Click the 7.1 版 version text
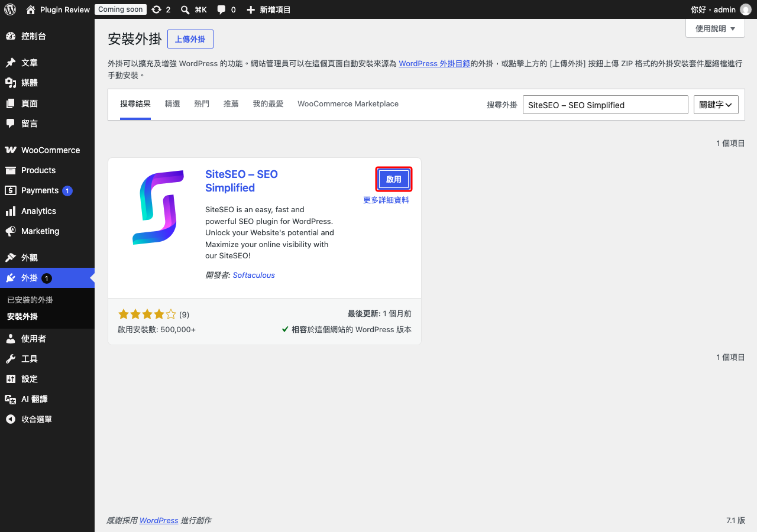The height and width of the screenshot is (532, 757). point(736,520)
